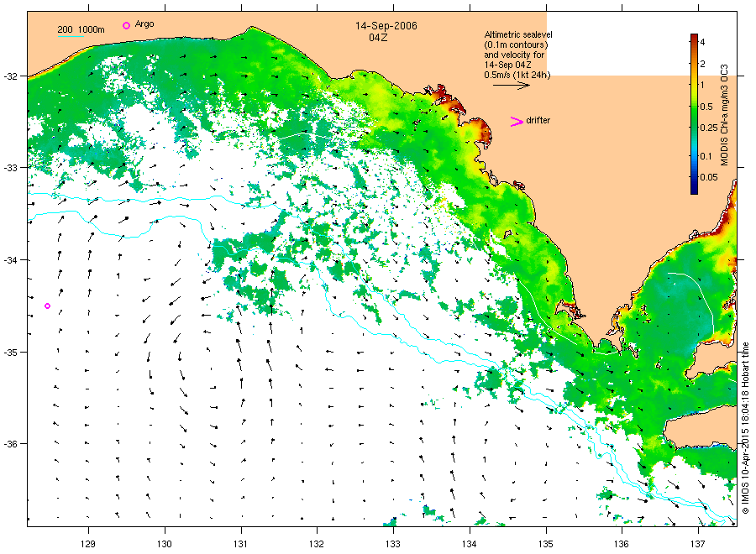Click the '(0.1m contours)' legend line
This screenshot has height=554, width=756.
pos(516,44)
